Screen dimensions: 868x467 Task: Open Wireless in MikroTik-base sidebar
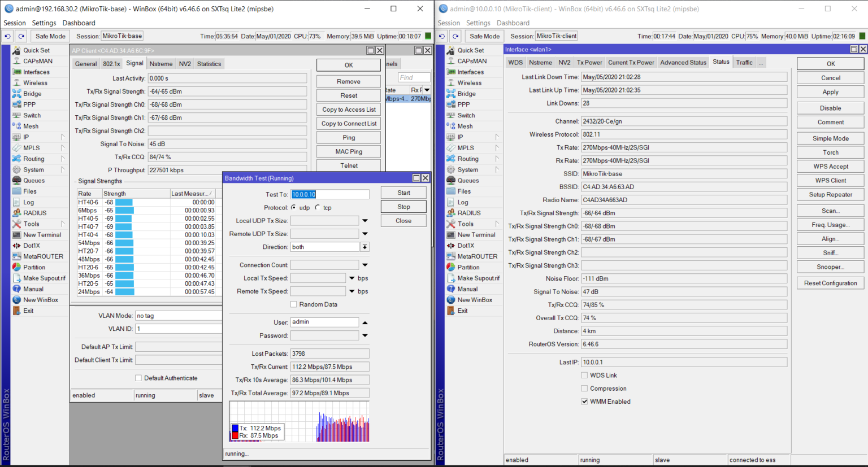[x=35, y=83]
